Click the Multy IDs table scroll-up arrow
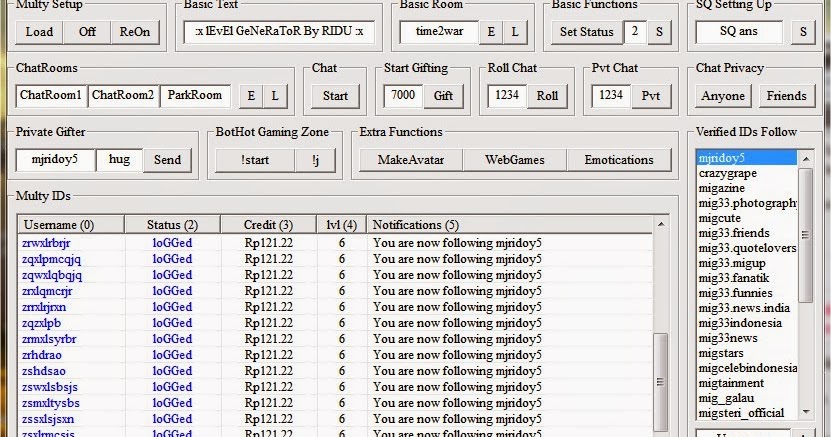The height and width of the screenshot is (437, 831). click(661, 225)
